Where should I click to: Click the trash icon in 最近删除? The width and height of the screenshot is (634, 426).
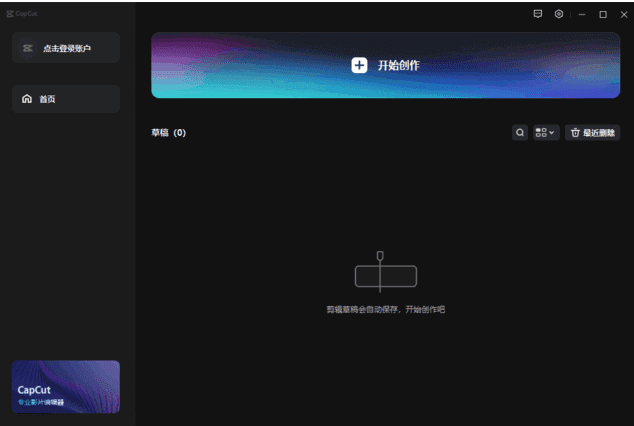point(575,133)
